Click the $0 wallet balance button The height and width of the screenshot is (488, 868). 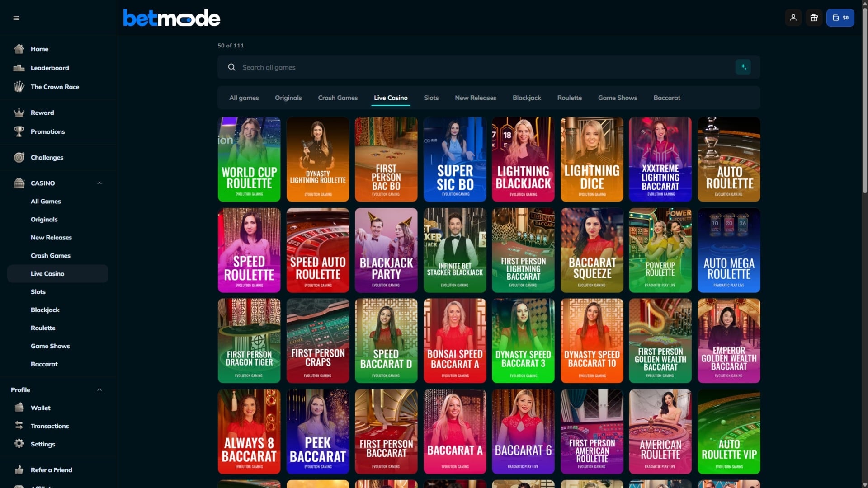click(x=840, y=18)
